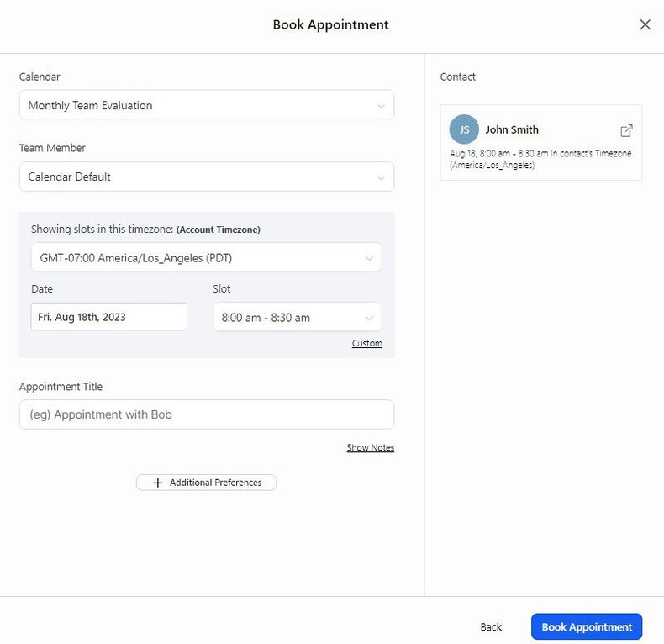Open the timezone selector dropdown

coord(206,257)
